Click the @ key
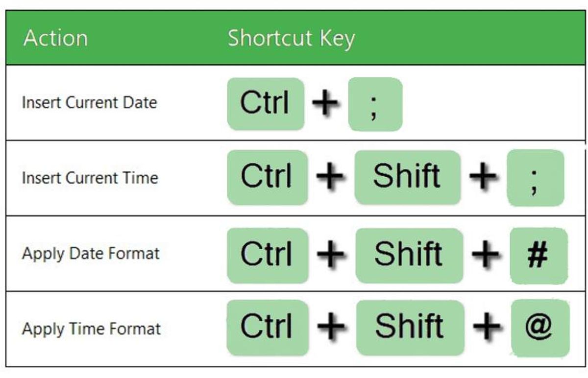The height and width of the screenshot is (378, 588). pyautogui.click(x=540, y=328)
